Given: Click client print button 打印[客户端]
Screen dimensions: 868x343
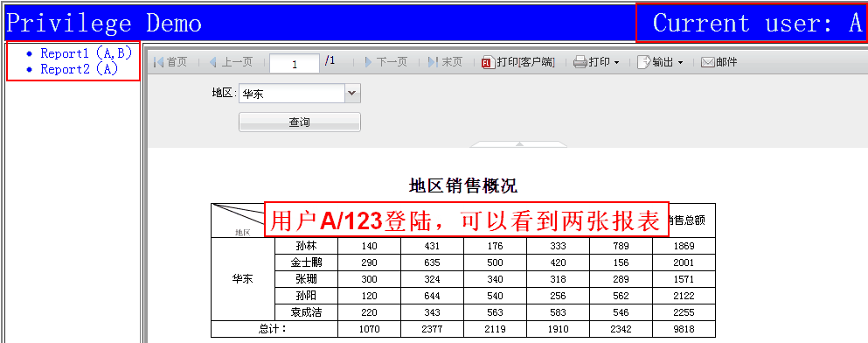Looking at the screenshot, I should pyautogui.click(x=518, y=63).
